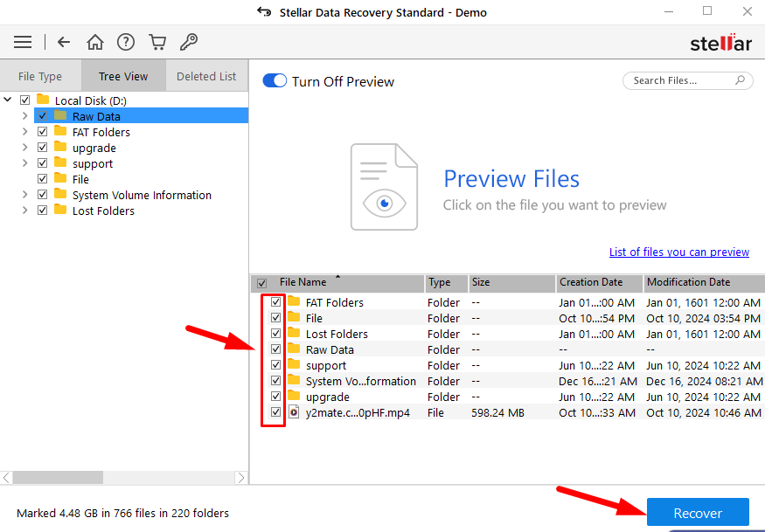
Task: Click the Size column header
Action: click(x=511, y=282)
